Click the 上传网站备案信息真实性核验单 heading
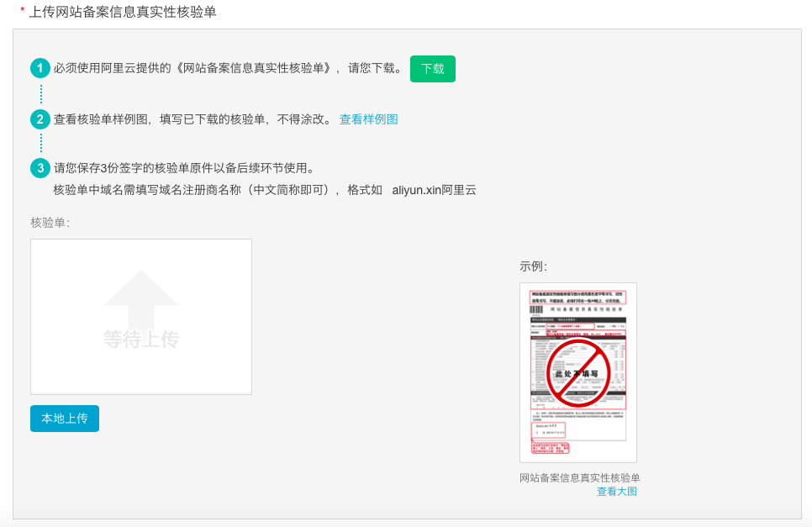 click(x=123, y=12)
